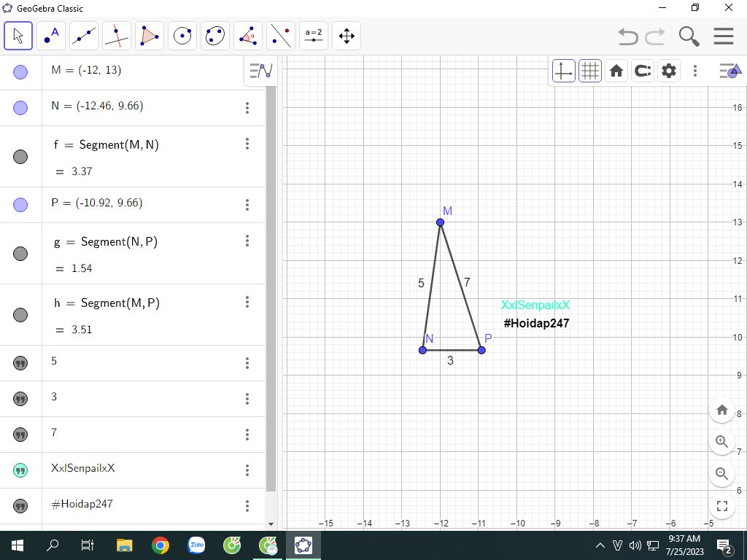
Task: Open the Graphics View settings gear
Action: (x=668, y=71)
